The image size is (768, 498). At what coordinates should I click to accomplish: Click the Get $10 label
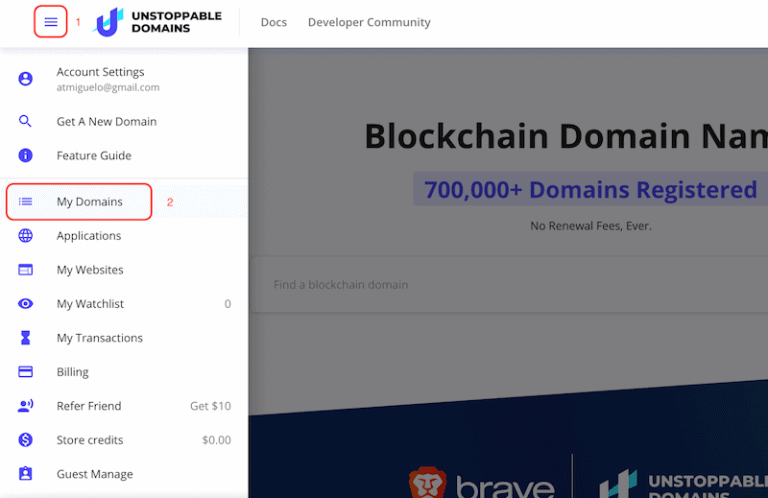[x=210, y=406]
